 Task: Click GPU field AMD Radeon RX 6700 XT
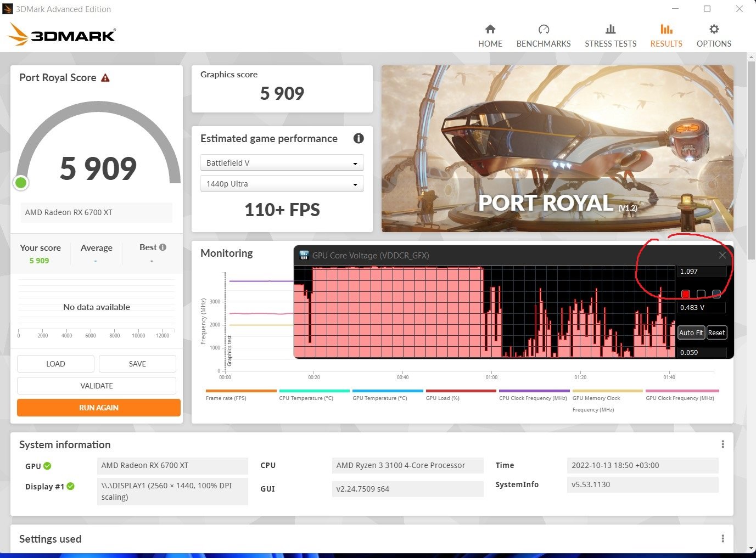[172, 465]
